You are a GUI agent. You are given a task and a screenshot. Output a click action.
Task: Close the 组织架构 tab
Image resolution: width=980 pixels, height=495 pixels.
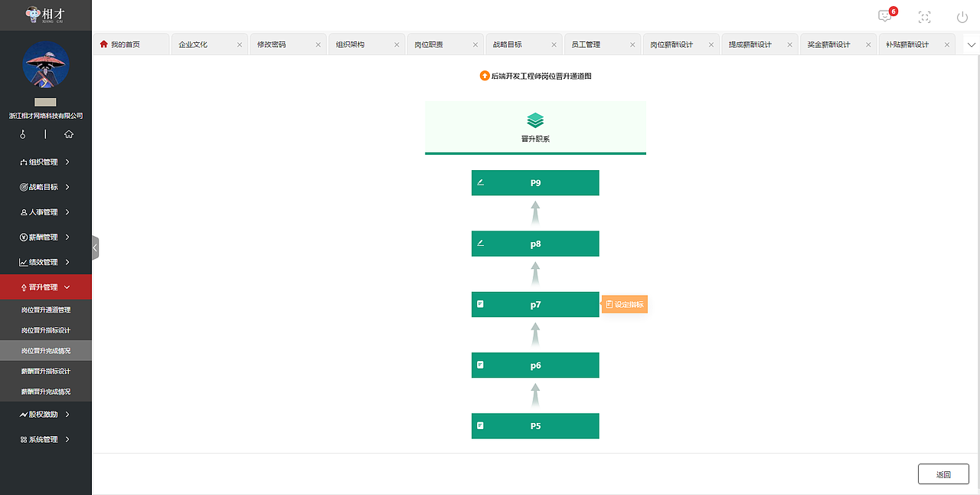pos(397,44)
